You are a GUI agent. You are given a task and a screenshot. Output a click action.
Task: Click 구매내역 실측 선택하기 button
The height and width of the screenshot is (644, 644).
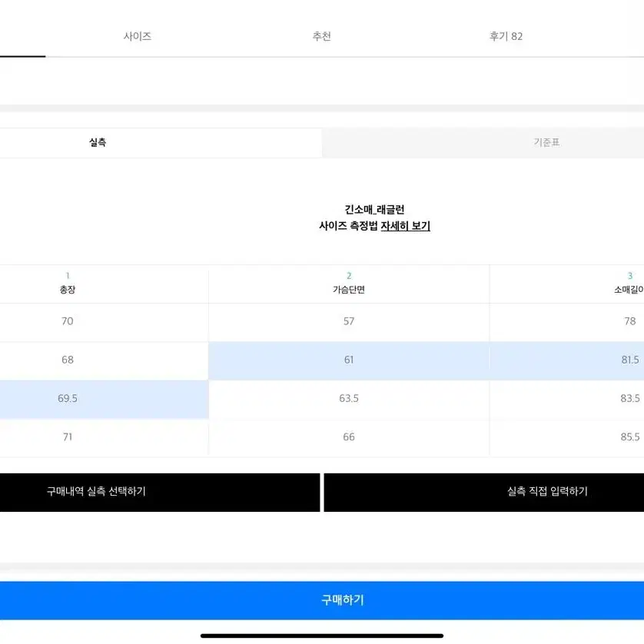click(160, 492)
